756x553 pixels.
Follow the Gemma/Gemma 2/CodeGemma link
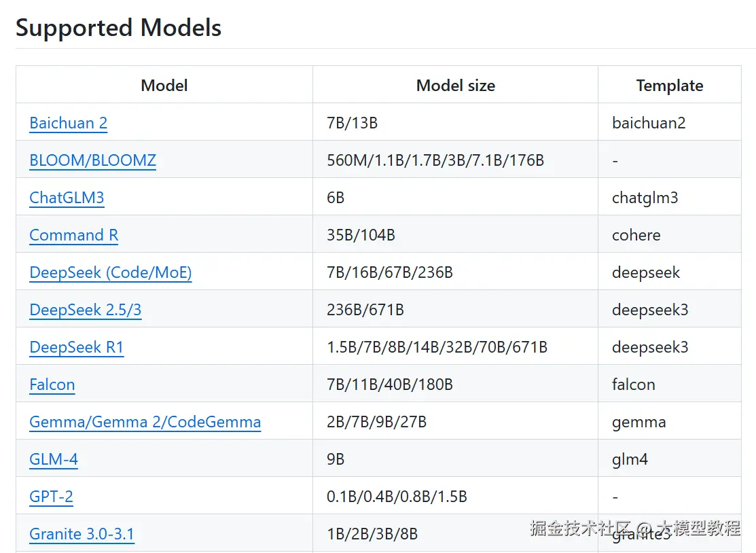click(145, 422)
